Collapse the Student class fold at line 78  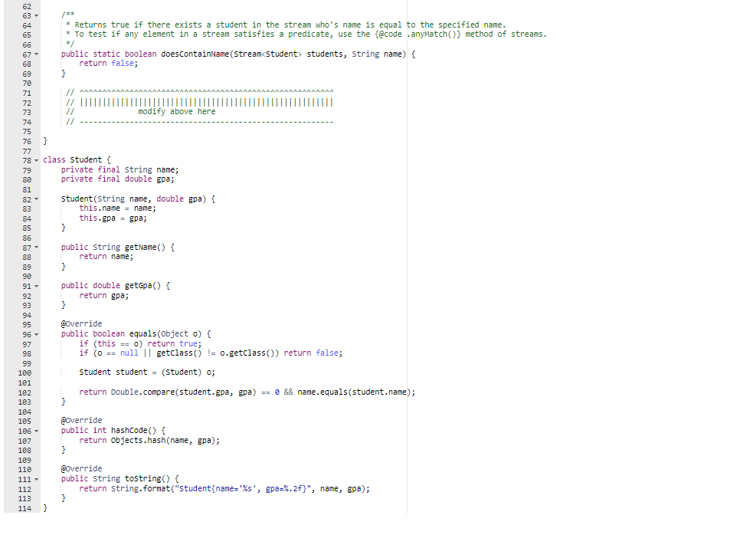(36, 161)
